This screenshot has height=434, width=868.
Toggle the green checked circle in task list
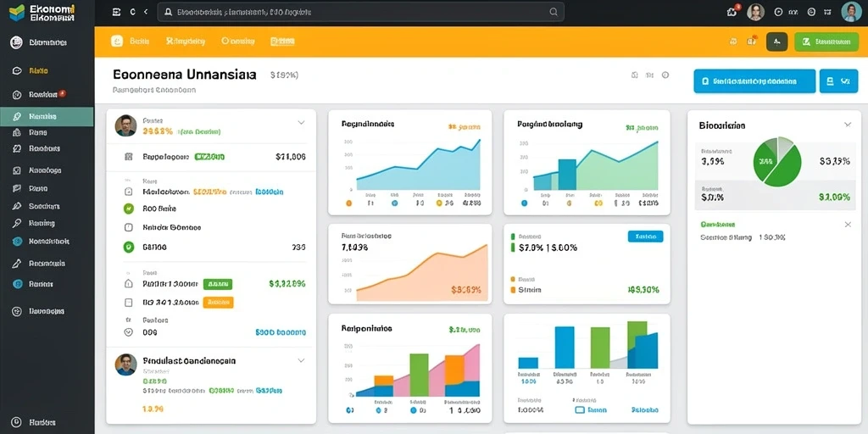(x=129, y=209)
